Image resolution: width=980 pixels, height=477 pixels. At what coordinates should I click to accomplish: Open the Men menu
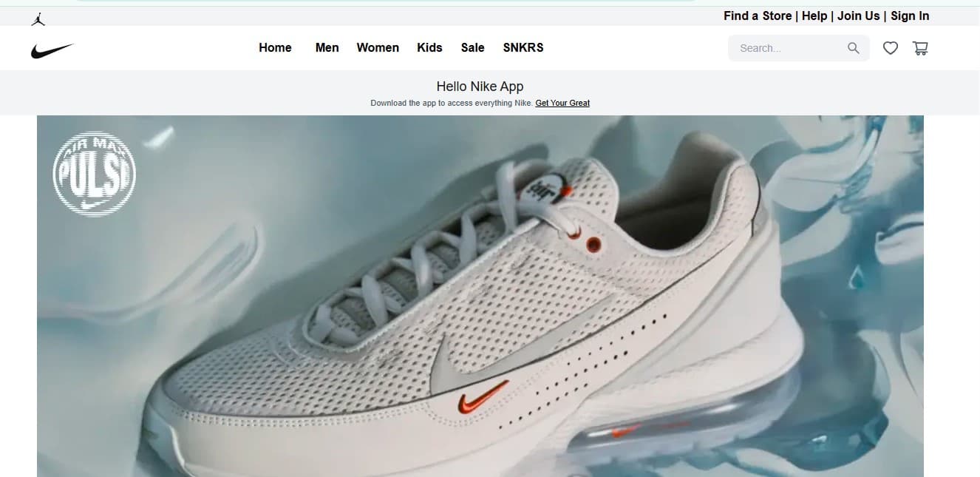pyautogui.click(x=327, y=47)
